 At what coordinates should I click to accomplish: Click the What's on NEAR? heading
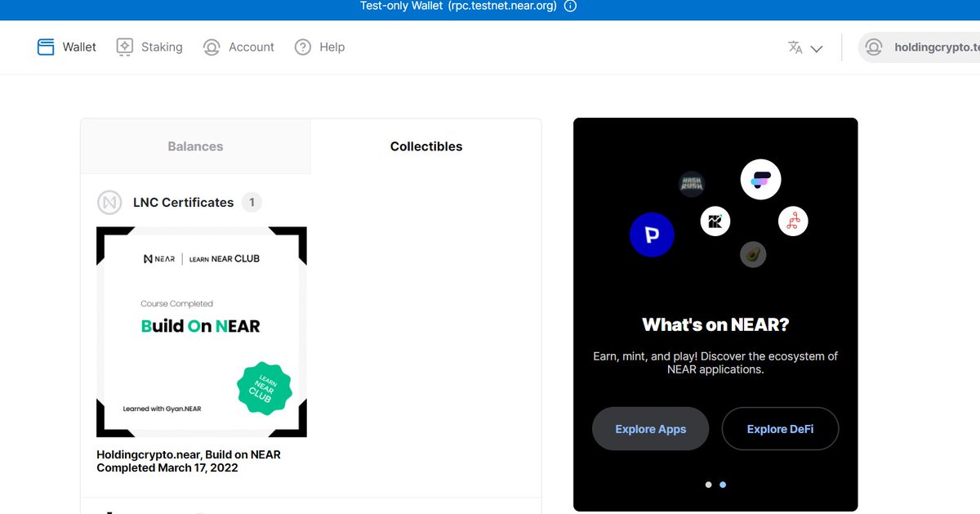[x=715, y=324]
